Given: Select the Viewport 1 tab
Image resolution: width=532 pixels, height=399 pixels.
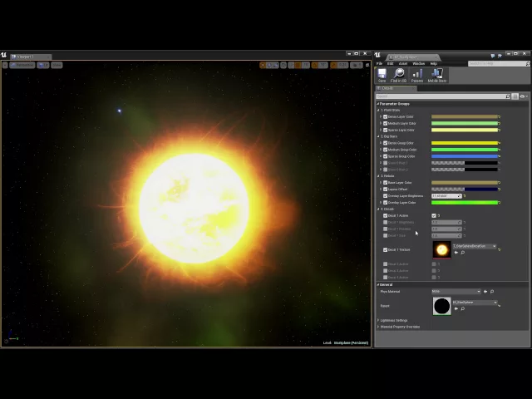Looking at the screenshot, I should [x=30, y=57].
